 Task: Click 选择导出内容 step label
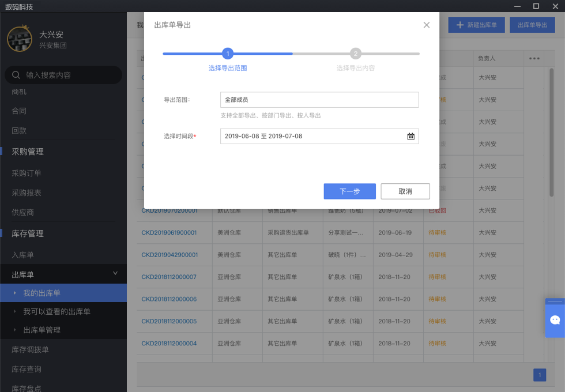(356, 68)
